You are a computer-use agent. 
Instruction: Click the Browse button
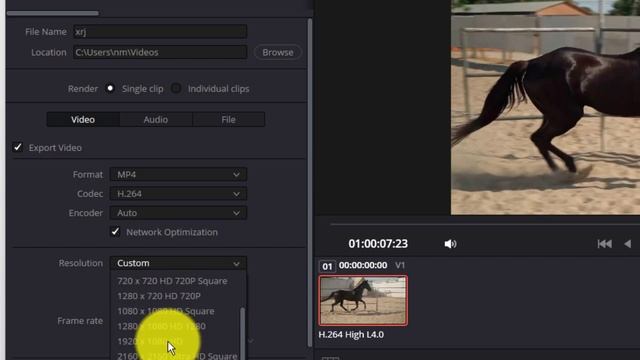pos(278,52)
